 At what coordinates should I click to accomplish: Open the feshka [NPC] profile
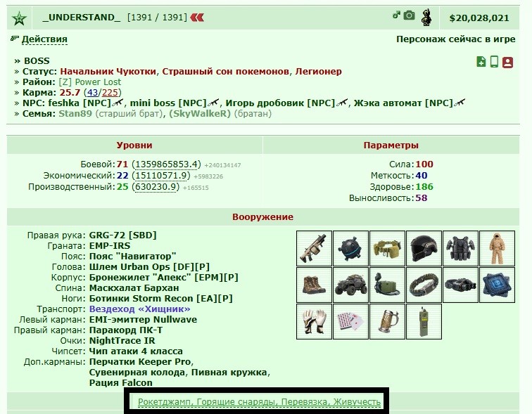(80, 103)
